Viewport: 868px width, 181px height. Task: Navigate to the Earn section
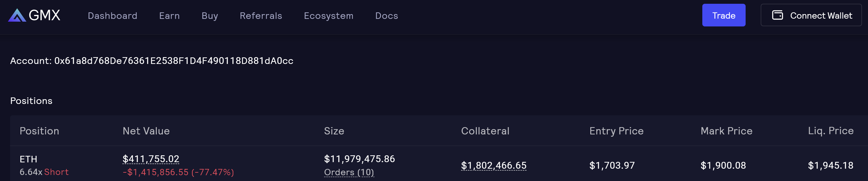(x=169, y=16)
